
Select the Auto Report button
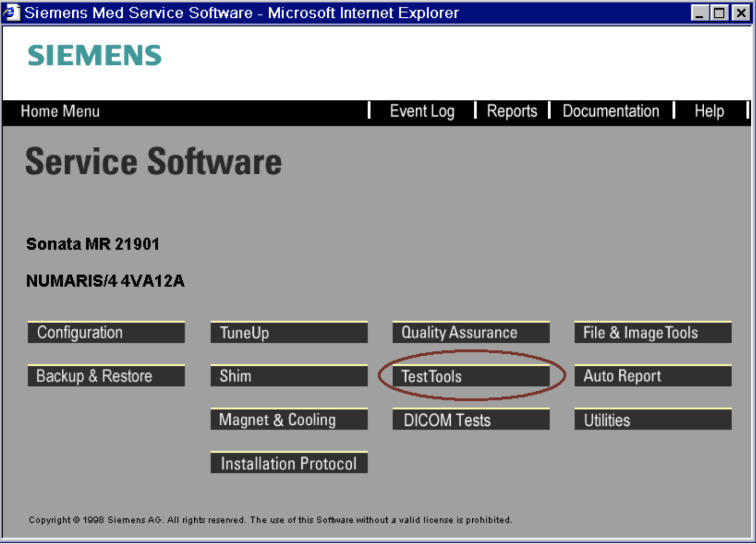tap(653, 376)
